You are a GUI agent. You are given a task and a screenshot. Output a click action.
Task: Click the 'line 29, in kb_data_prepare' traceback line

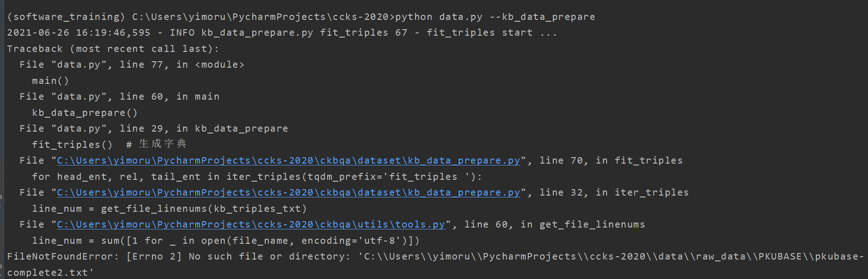[x=204, y=128]
